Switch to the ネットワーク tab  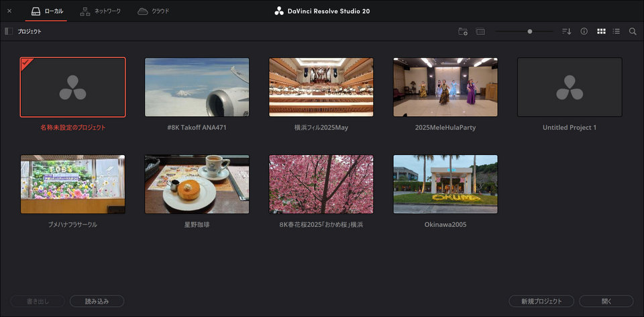point(100,11)
